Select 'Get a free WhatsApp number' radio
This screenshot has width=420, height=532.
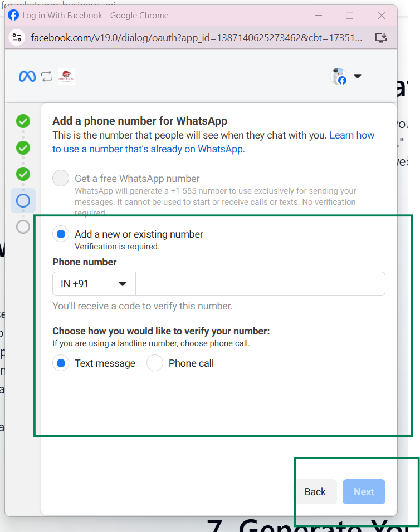pos(61,178)
